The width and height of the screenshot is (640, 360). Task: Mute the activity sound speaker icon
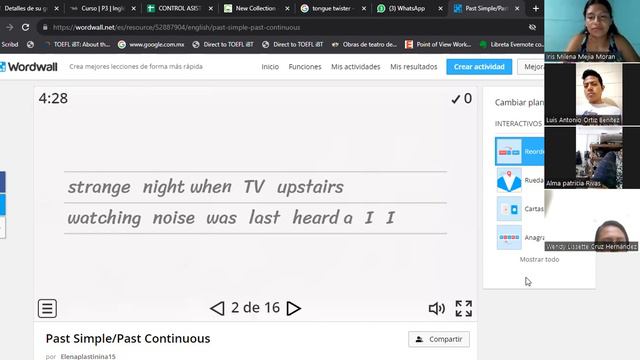437,309
